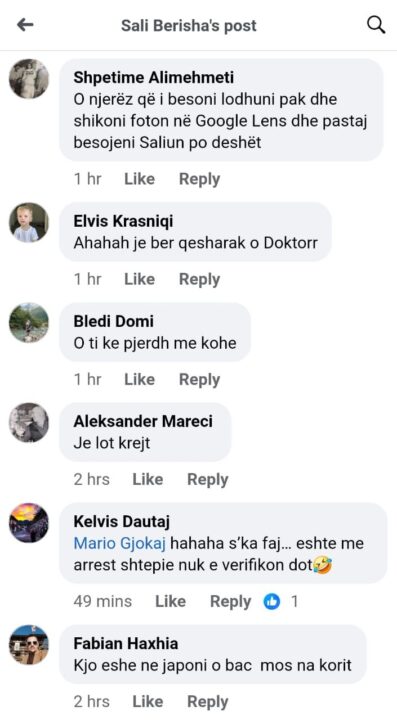Like Shpetime Alimehmeti's comment

pos(140,179)
